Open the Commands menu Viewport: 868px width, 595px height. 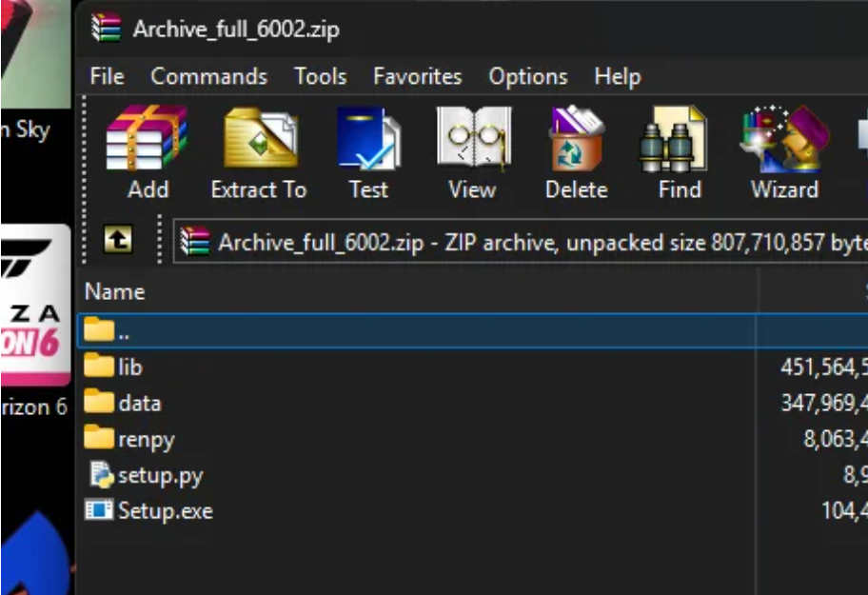pyautogui.click(x=208, y=76)
